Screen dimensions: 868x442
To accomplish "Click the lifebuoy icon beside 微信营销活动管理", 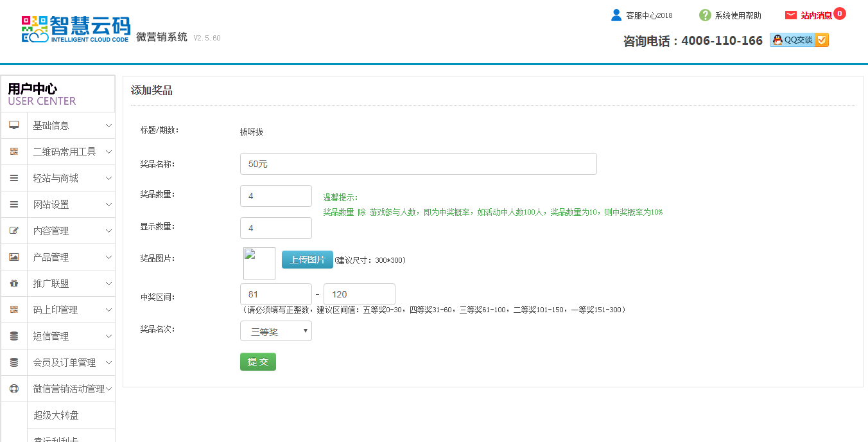I will coord(14,389).
